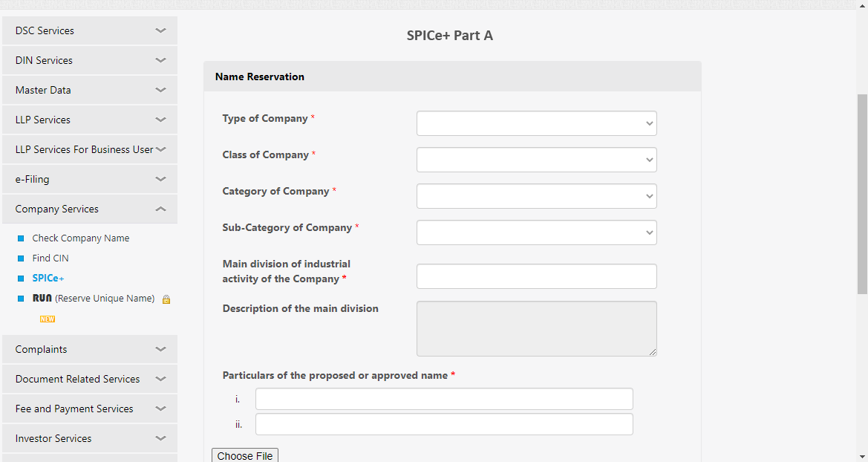The height and width of the screenshot is (462, 868).
Task: Click the first proposed name field
Action: [444, 399]
